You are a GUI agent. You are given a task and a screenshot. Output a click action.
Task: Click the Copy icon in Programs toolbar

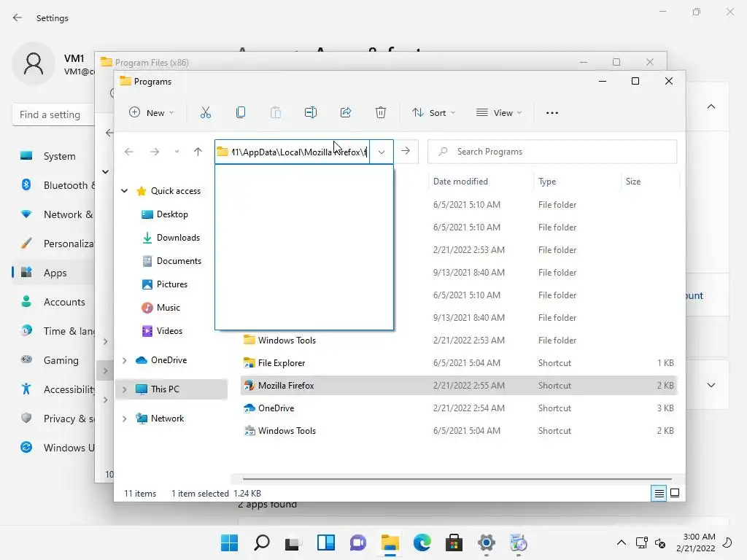point(241,113)
